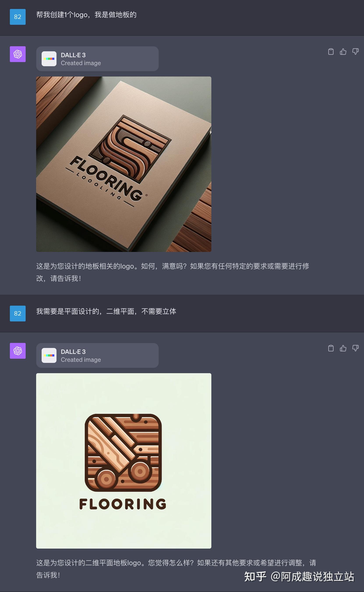Like the flat 2D logo response
The height and width of the screenshot is (592, 364).
pyautogui.click(x=343, y=348)
